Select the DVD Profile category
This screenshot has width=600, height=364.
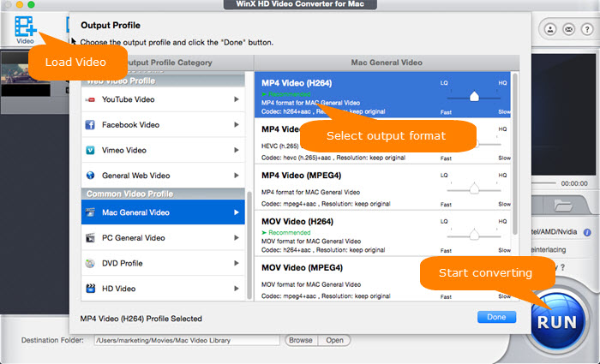(x=163, y=263)
